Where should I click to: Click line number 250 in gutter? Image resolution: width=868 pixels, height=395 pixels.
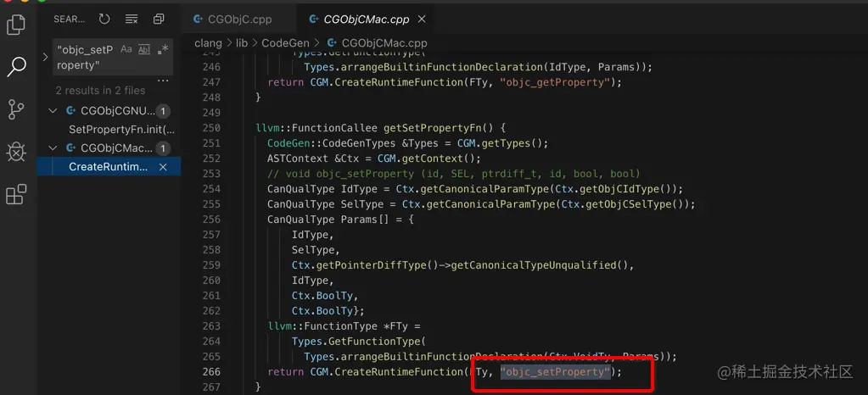click(x=211, y=128)
